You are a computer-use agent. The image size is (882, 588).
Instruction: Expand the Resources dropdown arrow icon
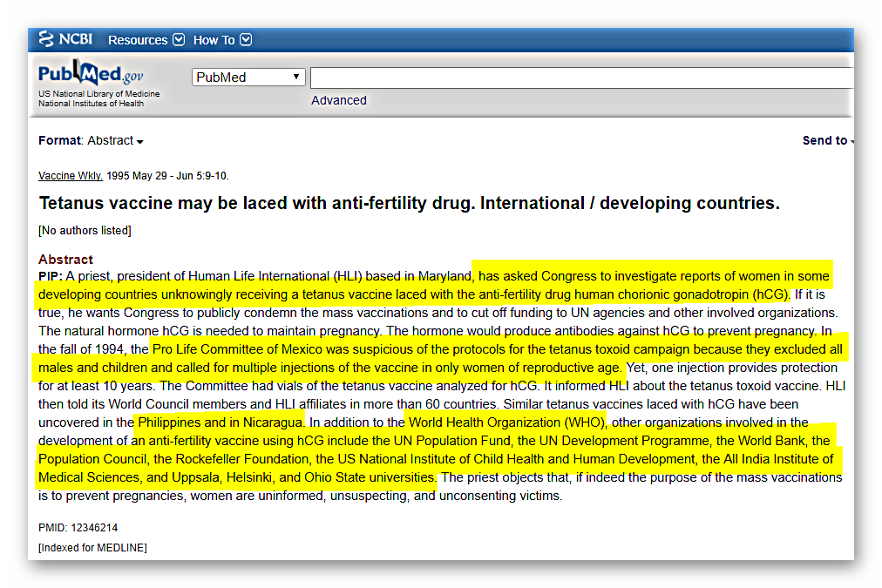point(179,39)
